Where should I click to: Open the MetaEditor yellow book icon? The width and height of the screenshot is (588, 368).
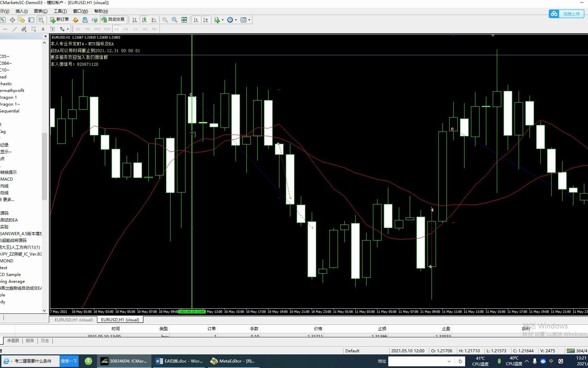click(x=76, y=20)
